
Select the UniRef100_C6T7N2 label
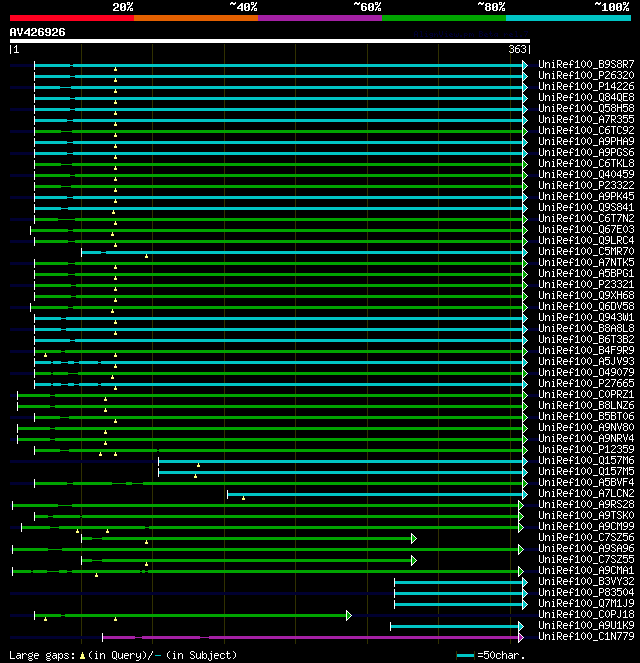coord(586,218)
